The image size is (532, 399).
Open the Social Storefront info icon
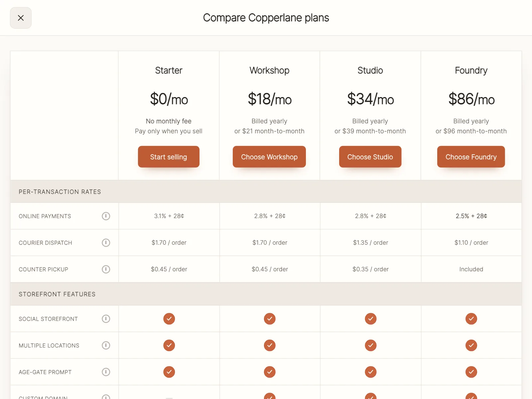click(x=106, y=319)
